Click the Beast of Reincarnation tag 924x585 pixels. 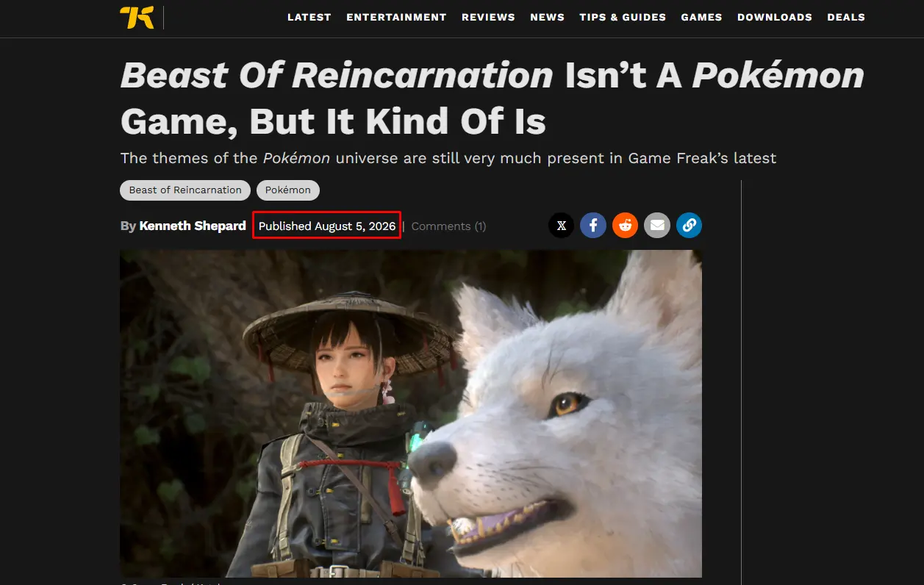(x=185, y=190)
